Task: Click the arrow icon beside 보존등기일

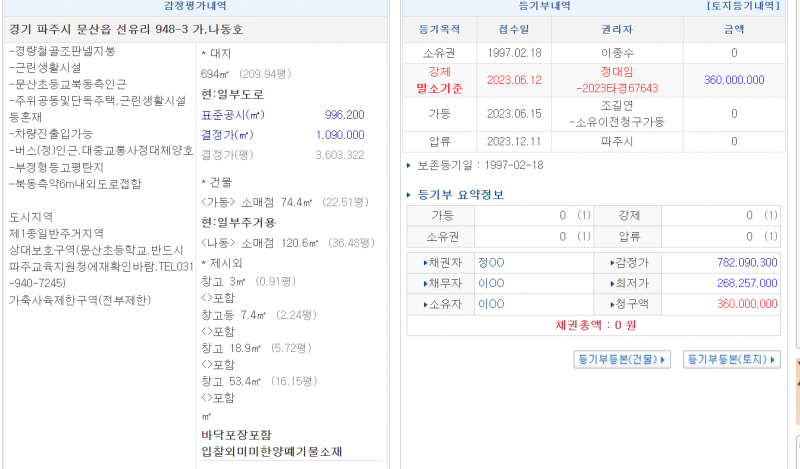Action: click(x=408, y=164)
